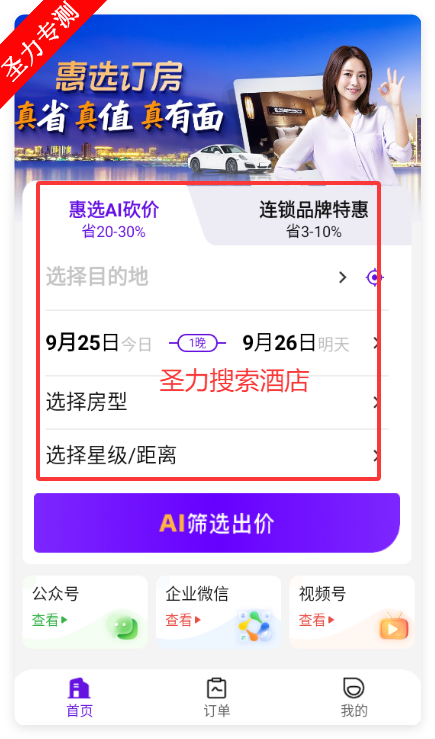Open the 订单 orders clipboard icon

coord(217,689)
